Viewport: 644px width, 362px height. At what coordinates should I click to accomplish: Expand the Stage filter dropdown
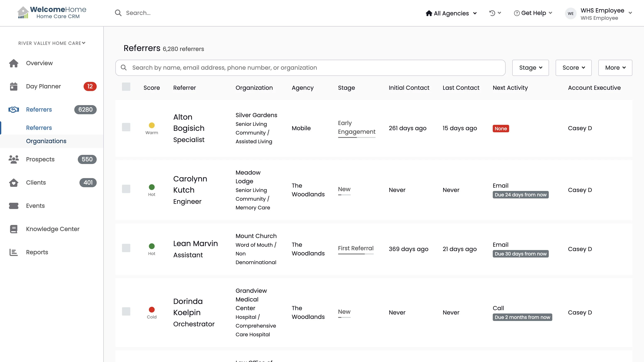[x=530, y=68]
